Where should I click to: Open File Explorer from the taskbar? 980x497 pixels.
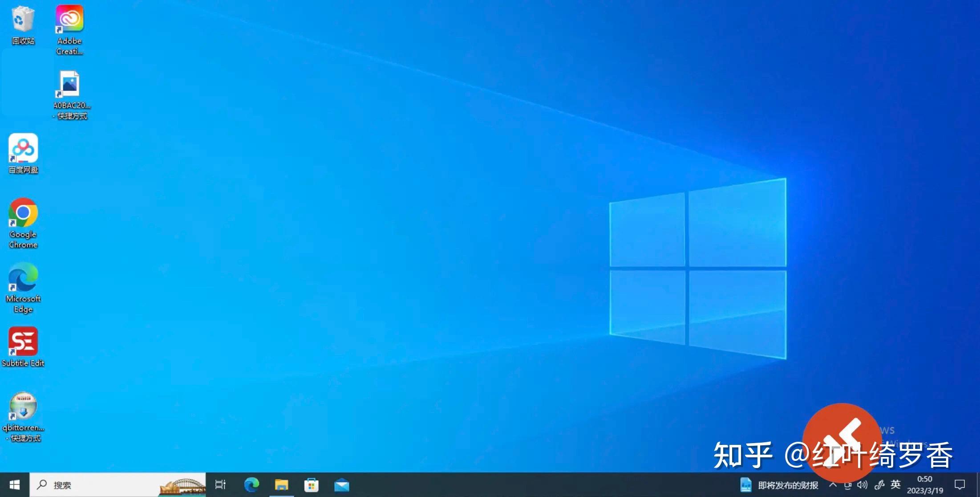pyautogui.click(x=281, y=485)
